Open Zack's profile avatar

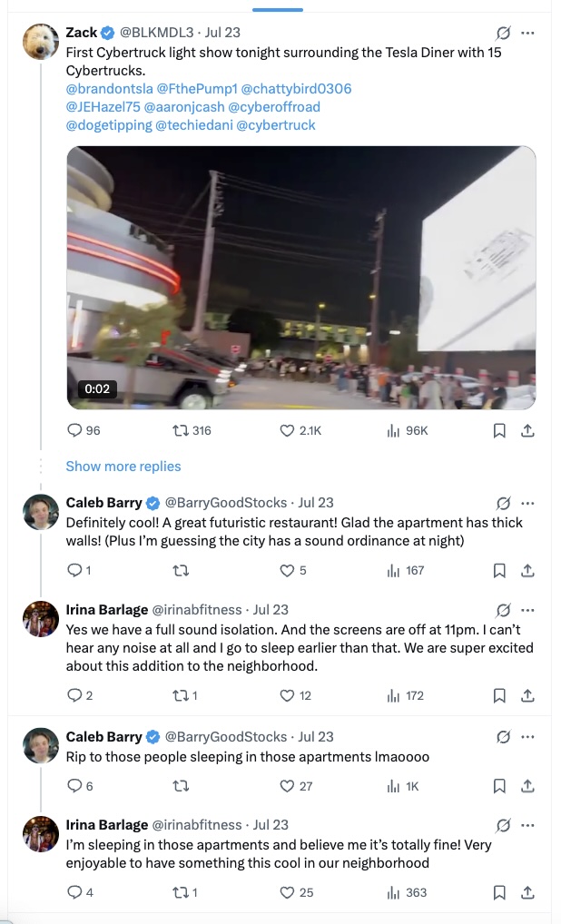(x=41, y=42)
